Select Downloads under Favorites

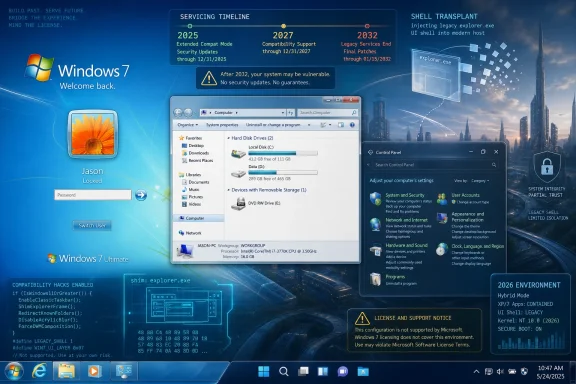[196, 153]
